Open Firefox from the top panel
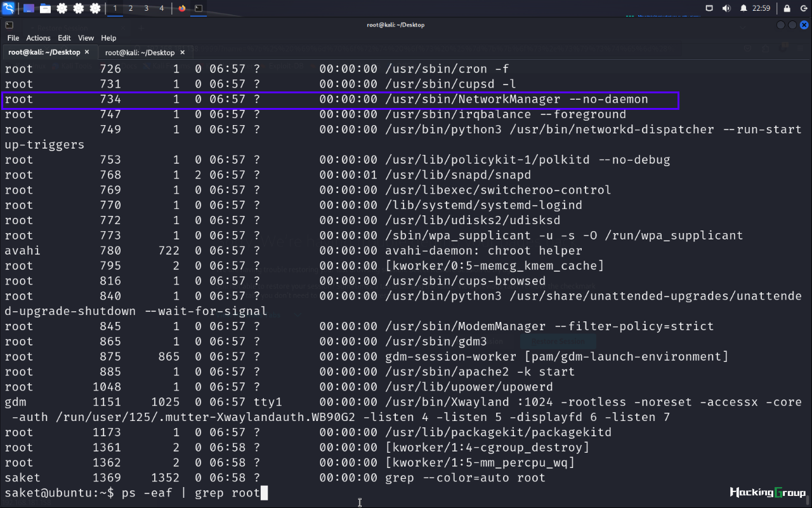This screenshot has width=812, height=508. [183, 8]
